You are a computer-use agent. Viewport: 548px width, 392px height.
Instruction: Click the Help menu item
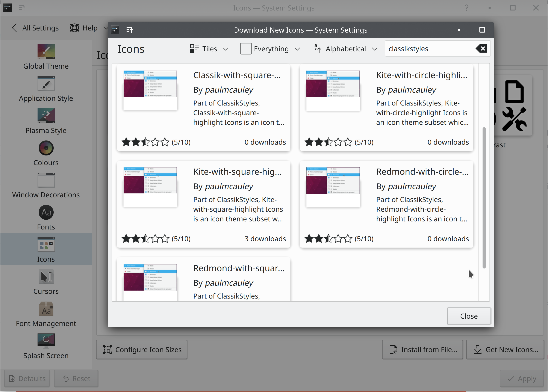[x=89, y=27]
